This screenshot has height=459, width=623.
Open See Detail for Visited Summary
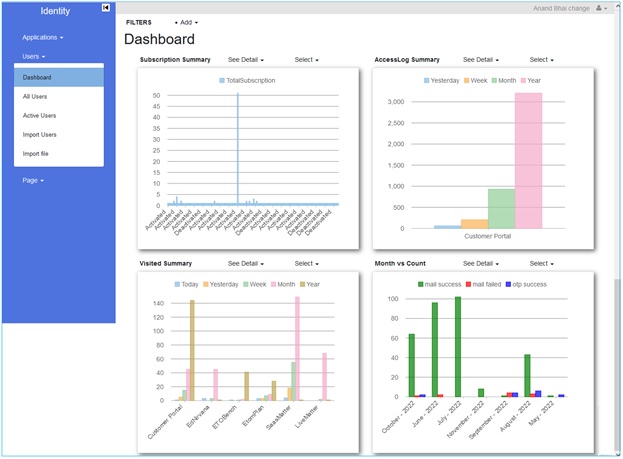[x=246, y=264]
